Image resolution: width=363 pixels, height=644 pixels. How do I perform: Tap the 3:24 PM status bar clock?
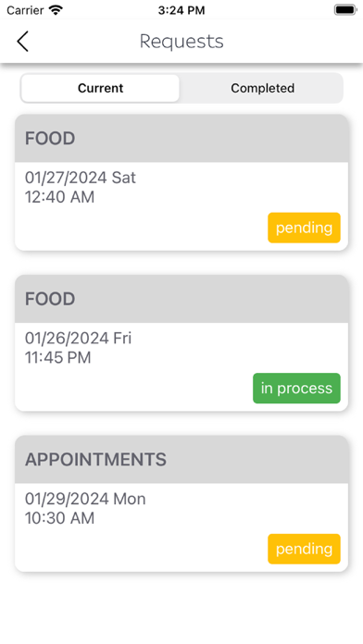pos(181,10)
